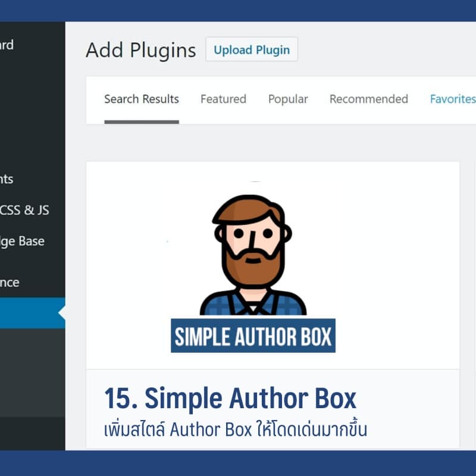
Task: Click the dark submenu area below active item
Action: tap(32, 372)
